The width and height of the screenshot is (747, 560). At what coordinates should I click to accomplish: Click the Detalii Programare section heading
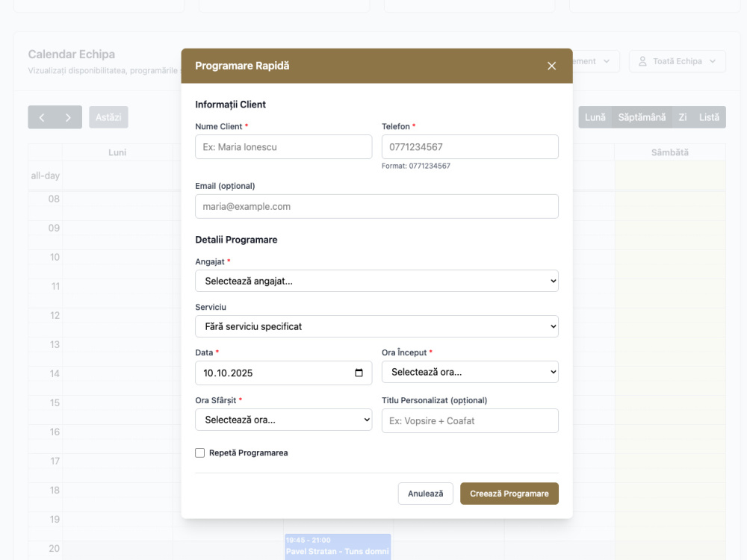[x=236, y=240]
